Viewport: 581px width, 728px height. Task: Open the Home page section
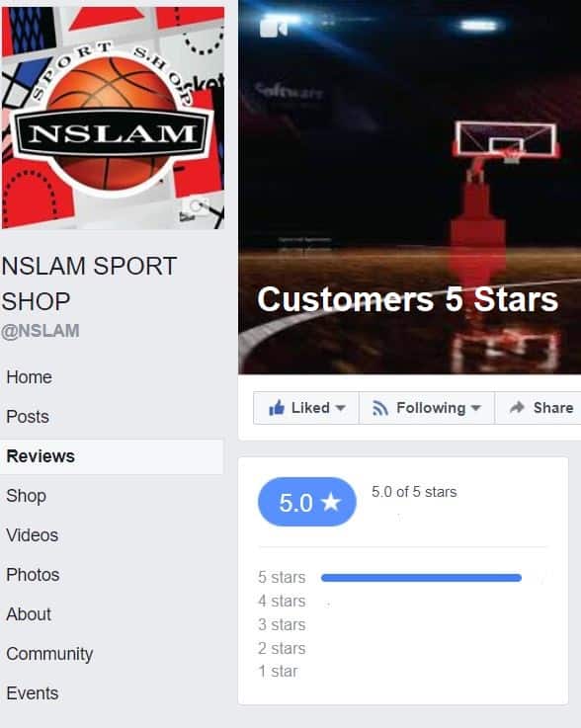(x=29, y=377)
